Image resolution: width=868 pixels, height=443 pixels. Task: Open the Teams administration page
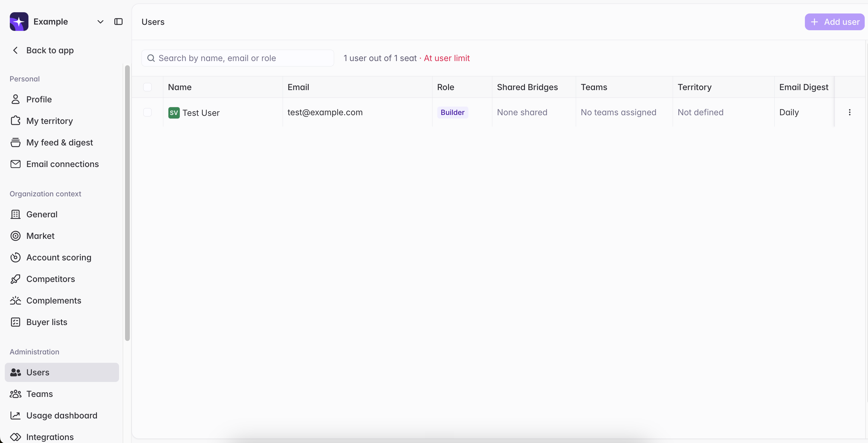(x=62, y=394)
